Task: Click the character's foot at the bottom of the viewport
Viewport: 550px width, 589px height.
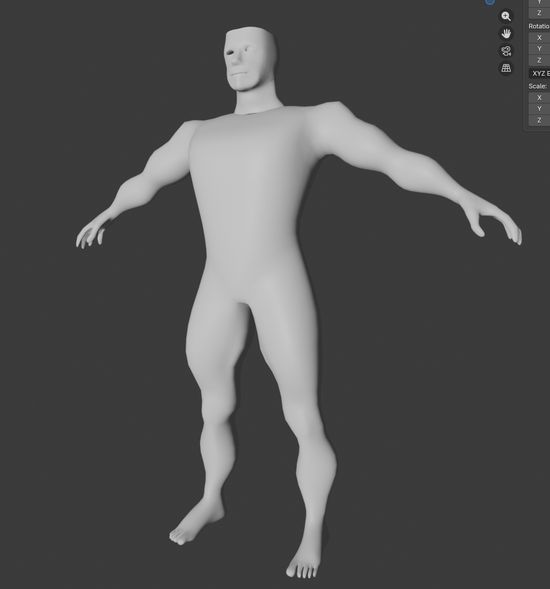Action: coord(304,563)
